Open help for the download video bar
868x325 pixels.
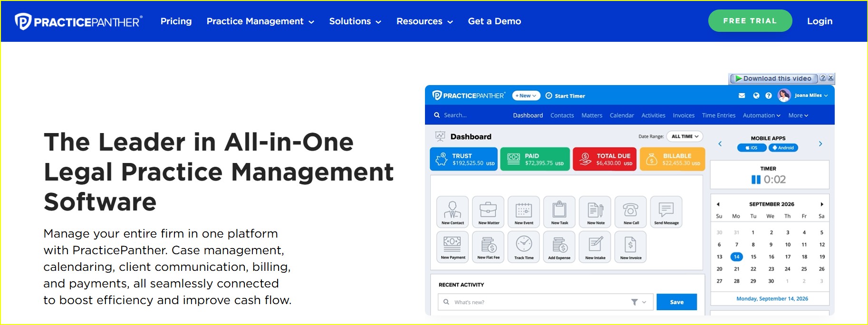[x=823, y=78]
